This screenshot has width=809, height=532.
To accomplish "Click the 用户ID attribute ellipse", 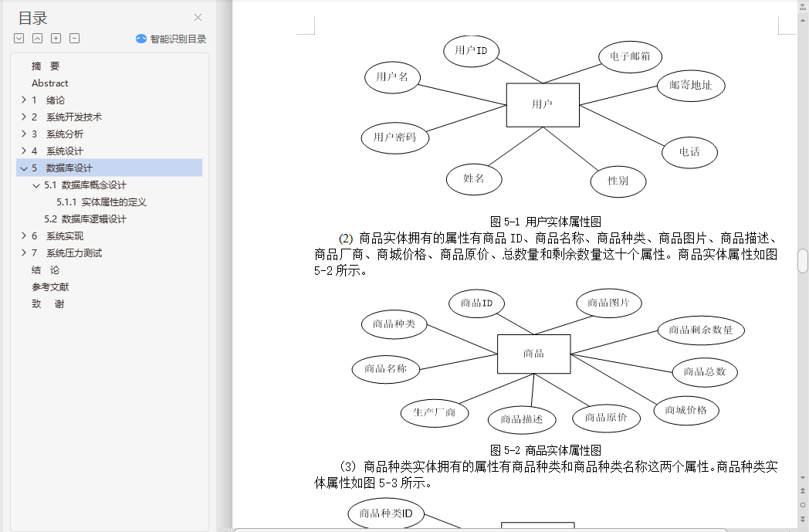I will point(472,50).
